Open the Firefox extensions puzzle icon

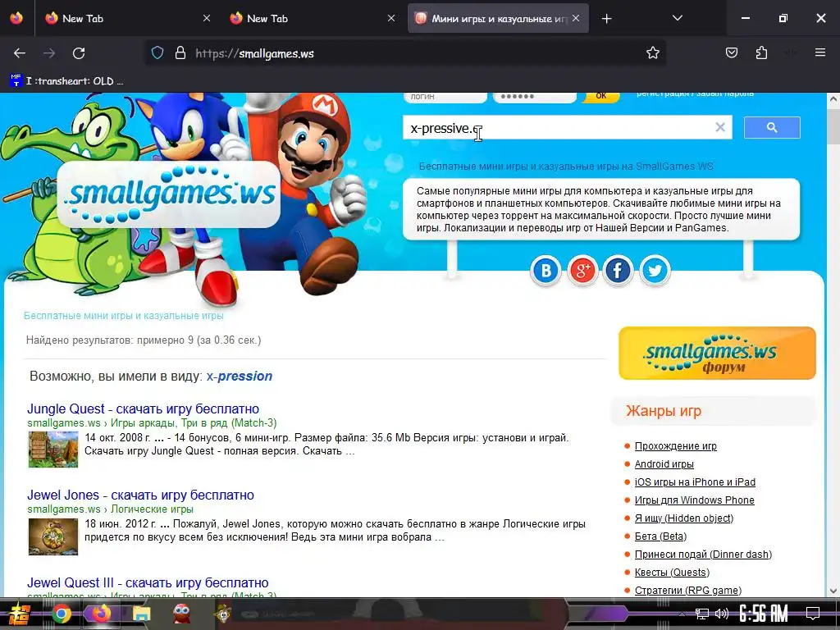761,53
